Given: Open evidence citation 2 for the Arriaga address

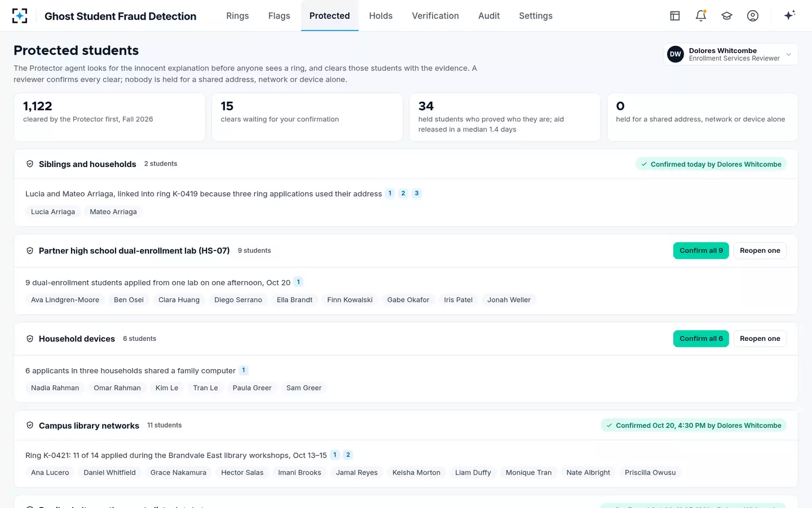Looking at the screenshot, I should (x=403, y=193).
